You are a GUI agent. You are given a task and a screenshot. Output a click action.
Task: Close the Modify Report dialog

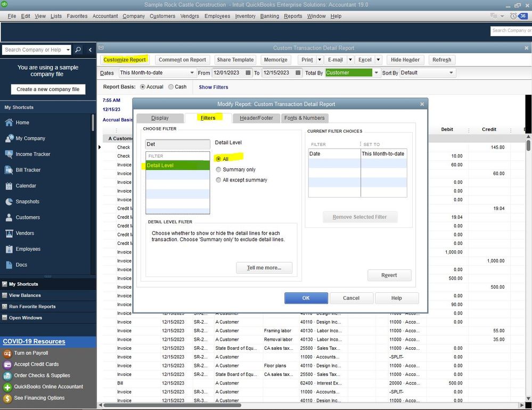(422, 104)
